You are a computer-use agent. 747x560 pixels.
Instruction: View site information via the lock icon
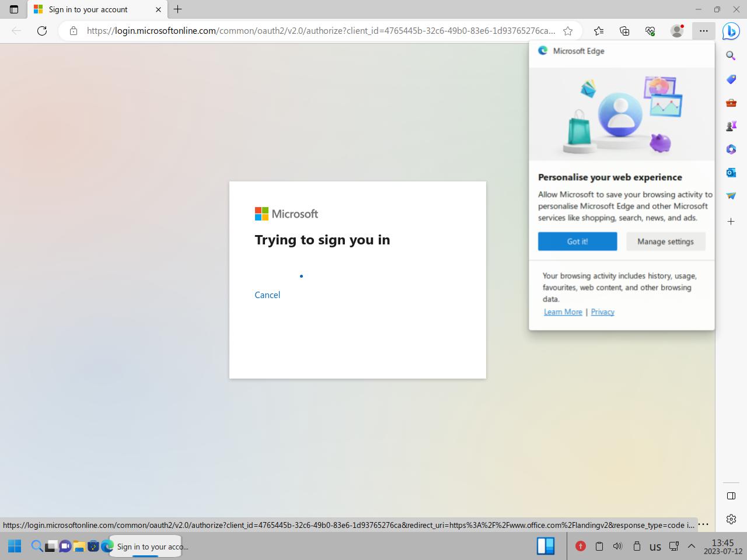click(x=73, y=31)
